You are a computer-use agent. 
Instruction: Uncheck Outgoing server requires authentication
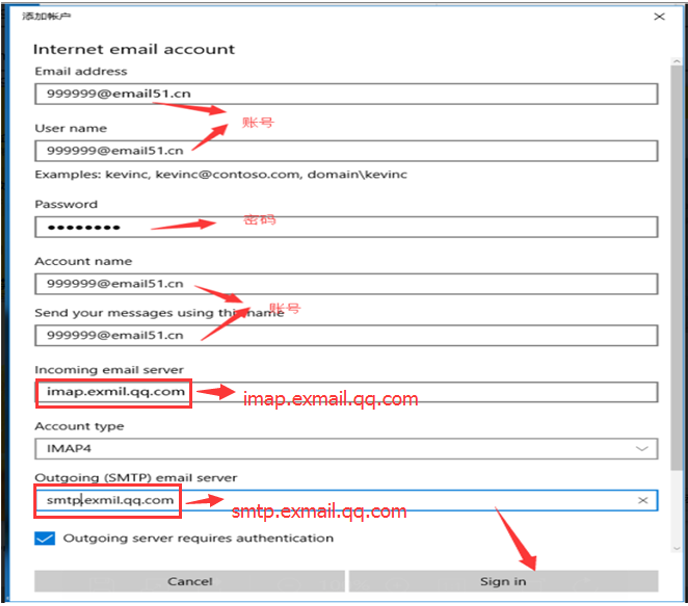coord(45,538)
